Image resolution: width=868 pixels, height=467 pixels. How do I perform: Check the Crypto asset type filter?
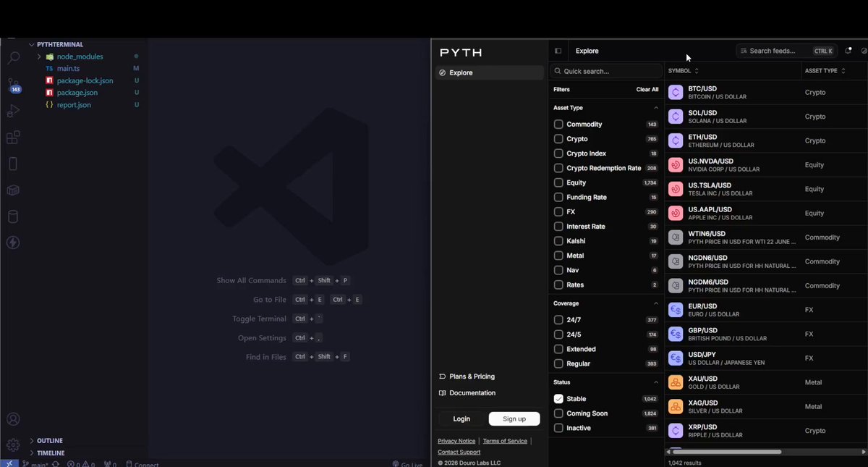[x=558, y=139]
